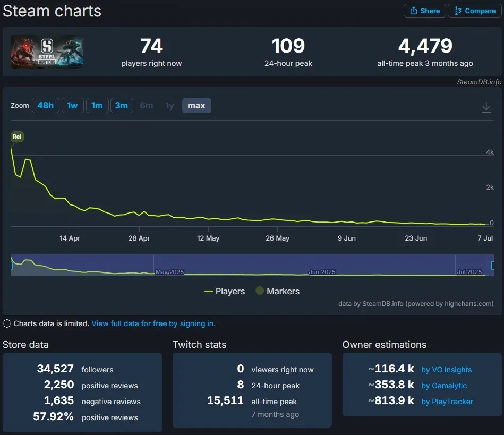This screenshot has width=504, height=435.
Task: Switch chart zoom to 1m
Action: coord(97,106)
